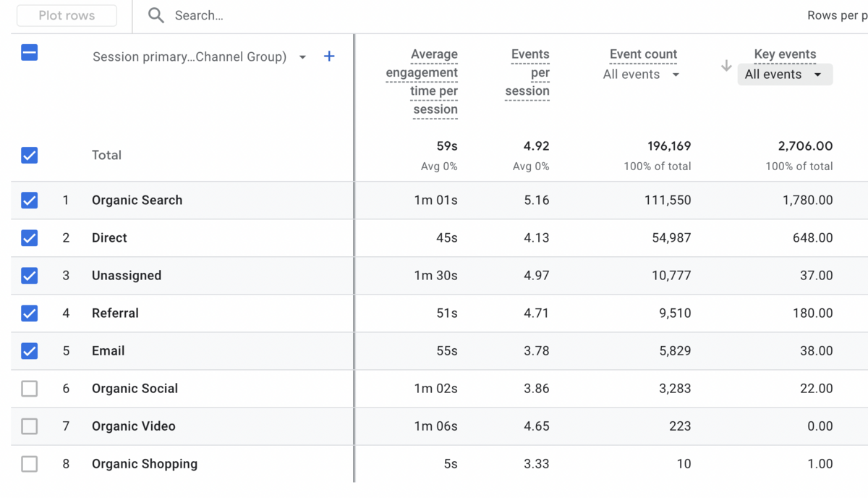Image resolution: width=868 pixels, height=498 pixels.
Task: Uncheck the Organic Search row checkbox
Action: pos(30,201)
